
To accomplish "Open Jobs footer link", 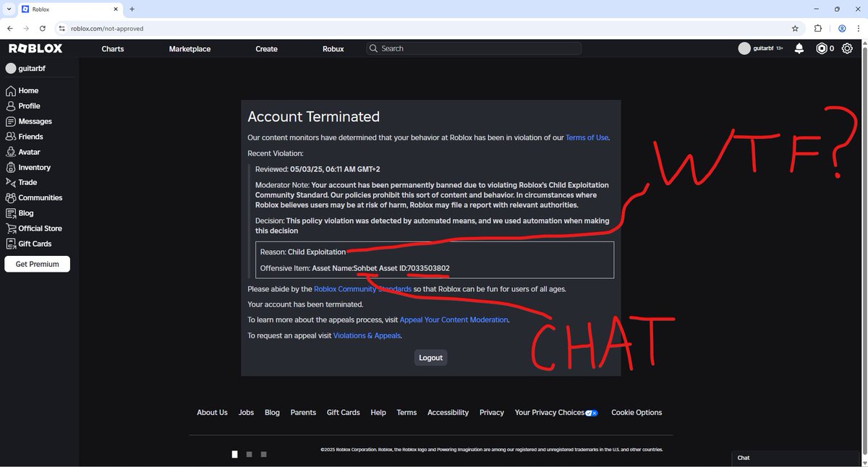I will [246, 412].
